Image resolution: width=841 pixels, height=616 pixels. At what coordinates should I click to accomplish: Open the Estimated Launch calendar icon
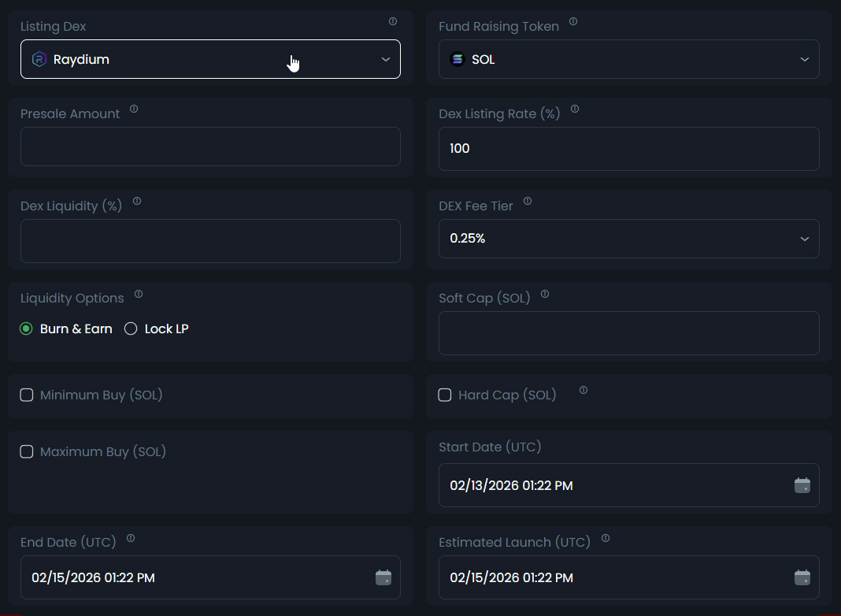[x=802, y=577]
